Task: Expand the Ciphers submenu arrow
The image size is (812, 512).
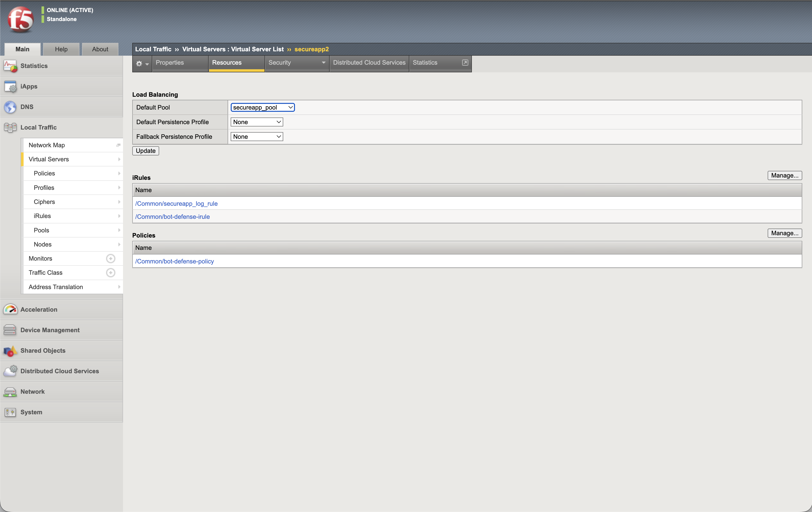Action: [x=119, y=202]
